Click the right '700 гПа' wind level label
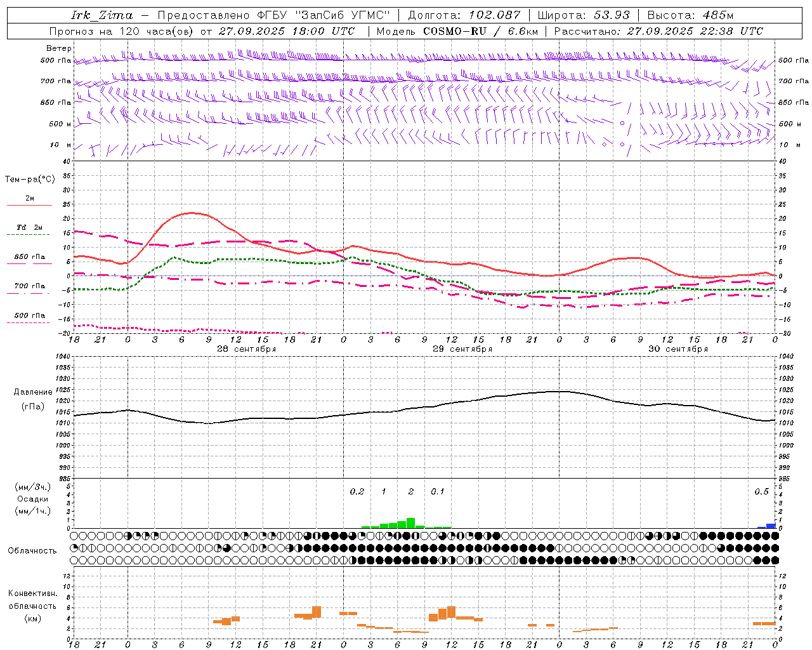Screen dimensions: 812x650 pyautogui.click(x=794, y=81)
